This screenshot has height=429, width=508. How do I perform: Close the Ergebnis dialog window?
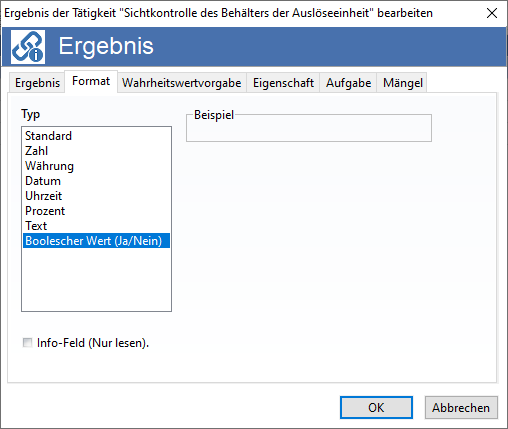pyautogui.click(x=492, y=13)
